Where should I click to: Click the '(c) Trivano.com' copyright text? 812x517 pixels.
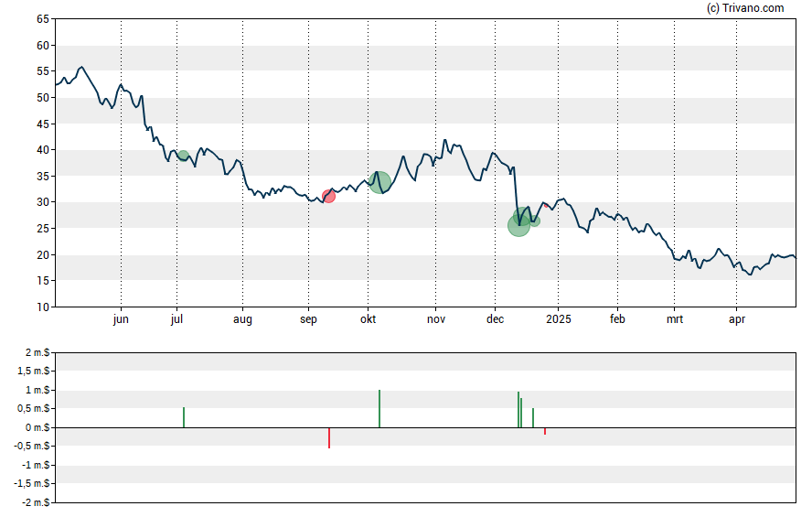click(745, 7)
